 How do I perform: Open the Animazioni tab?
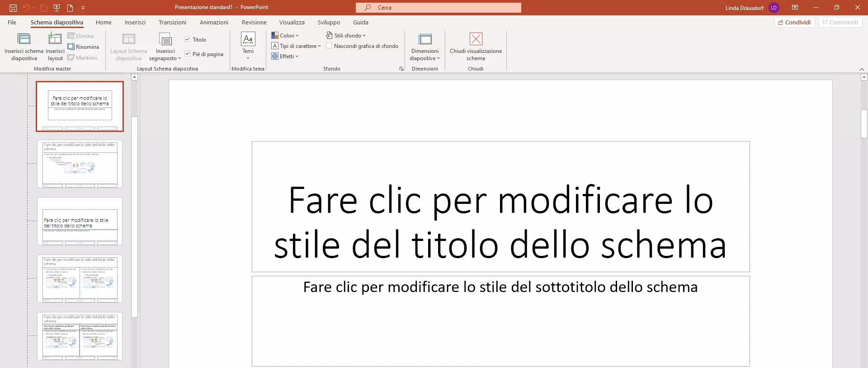pos(214,22)
